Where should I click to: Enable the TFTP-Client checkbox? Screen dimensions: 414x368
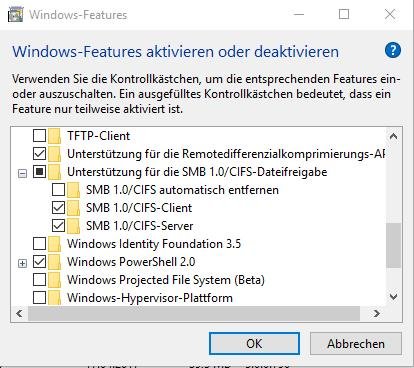[39, 136]
